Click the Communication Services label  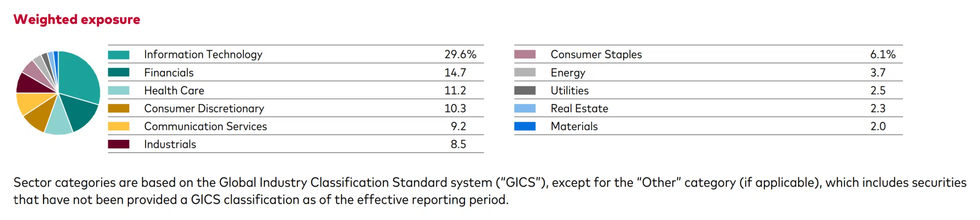click(x=205, y=126)
